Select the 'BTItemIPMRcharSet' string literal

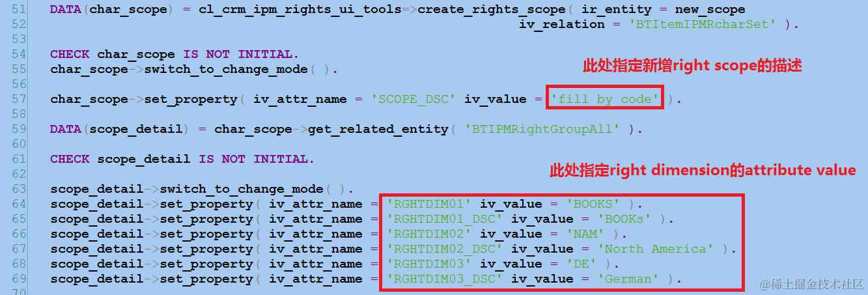click(x=702, y=24)
